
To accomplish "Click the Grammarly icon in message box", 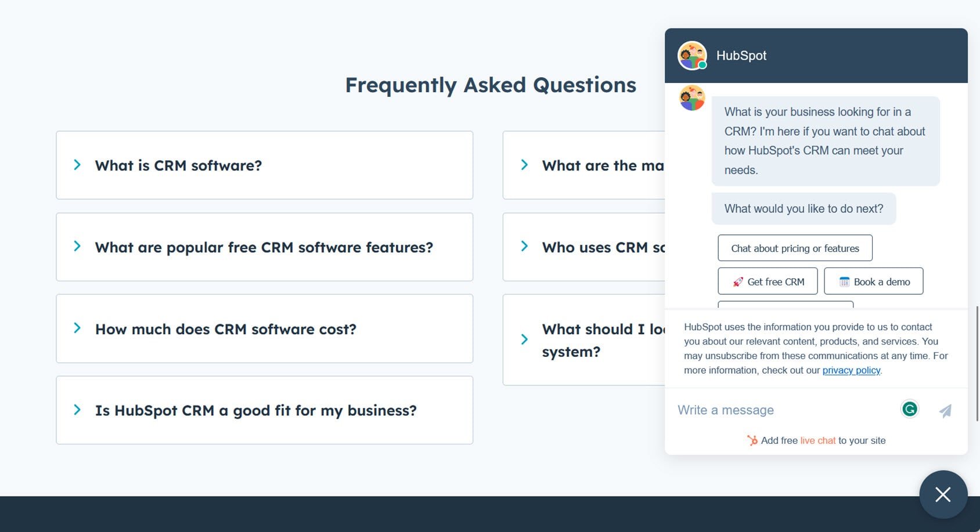I will tap(910, 410).
